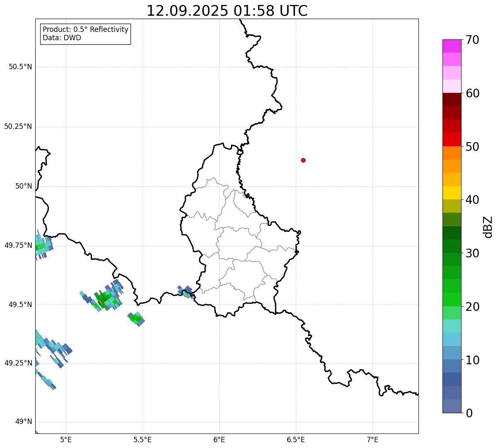The height and width of the screenshot is (448, 498).
Task: Click the 6°E longitude label
Action: [x=219, y=439]
